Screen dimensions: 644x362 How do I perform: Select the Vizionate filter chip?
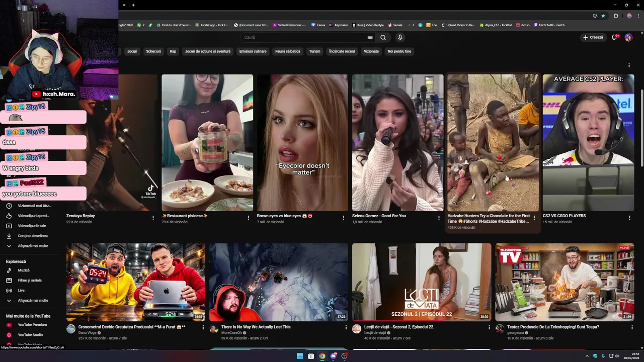click(371, 51)
